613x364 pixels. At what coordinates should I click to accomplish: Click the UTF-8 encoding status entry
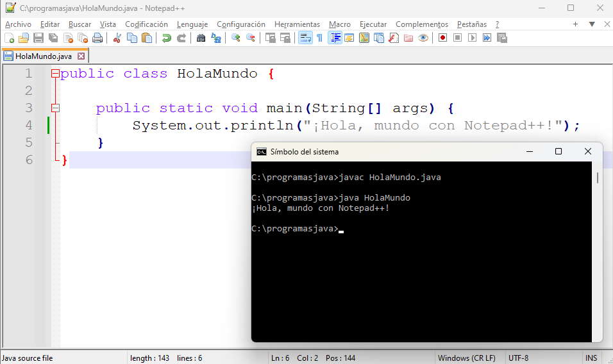pos(518,358)
